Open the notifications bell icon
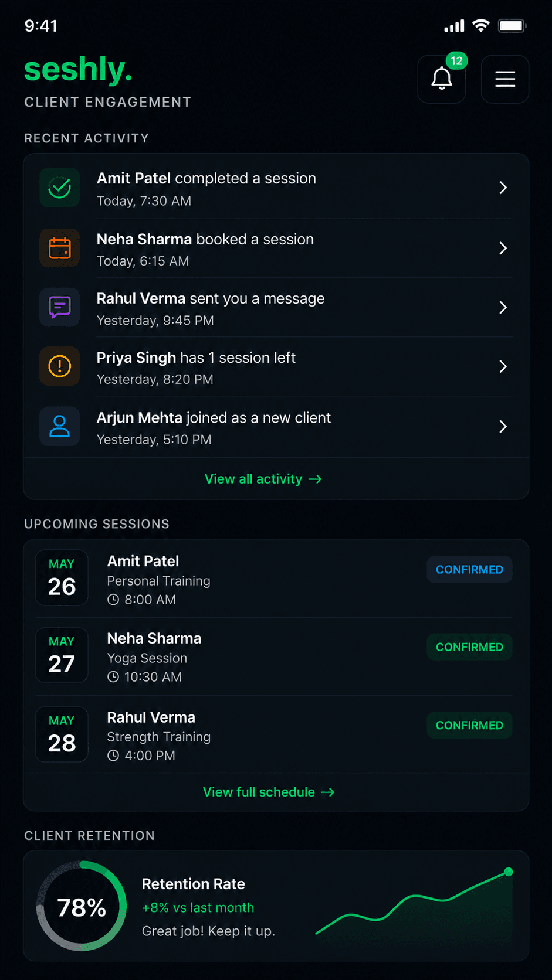The height and width of the screenshot is (980, 552). 442,79
